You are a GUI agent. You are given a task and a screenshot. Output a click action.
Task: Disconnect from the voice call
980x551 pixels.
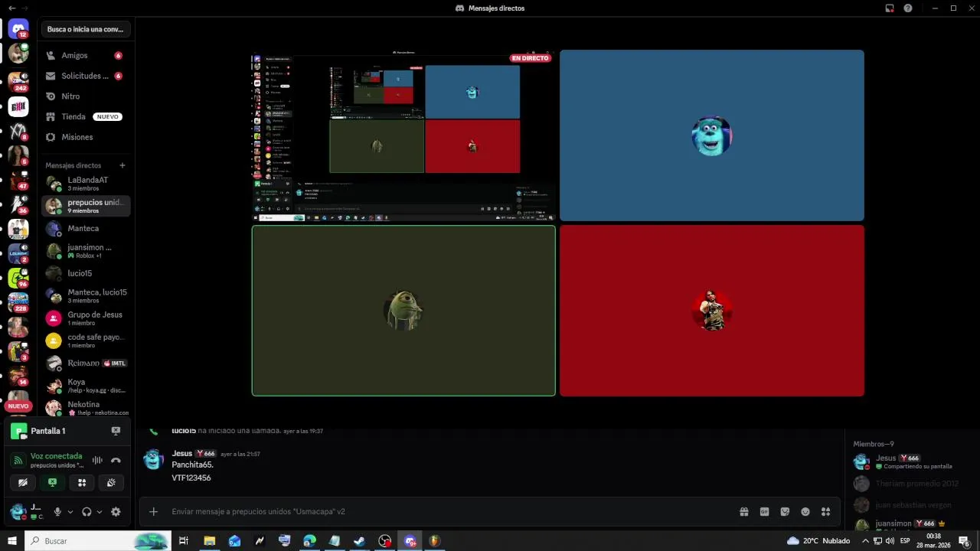point(116,460)
